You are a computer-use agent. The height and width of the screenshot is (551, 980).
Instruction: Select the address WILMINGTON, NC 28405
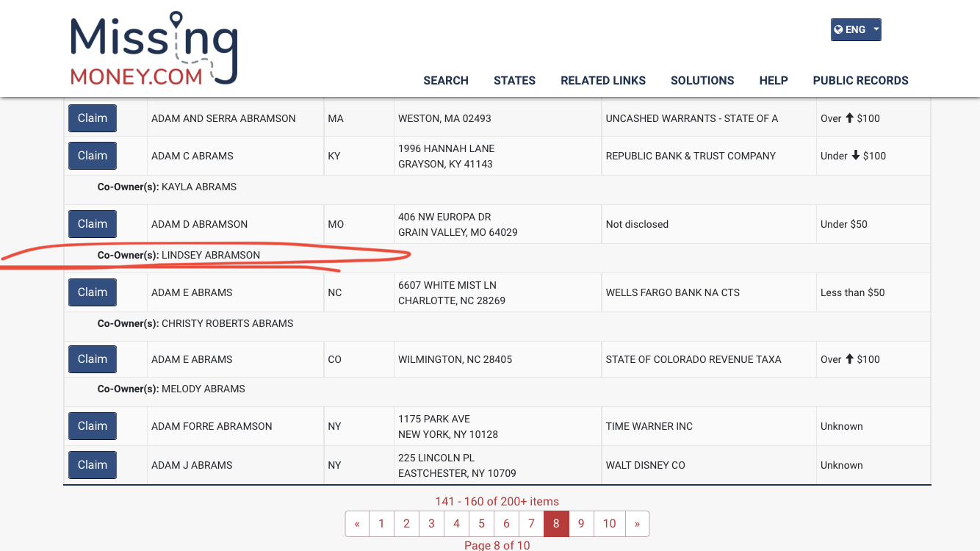(455, 359)
